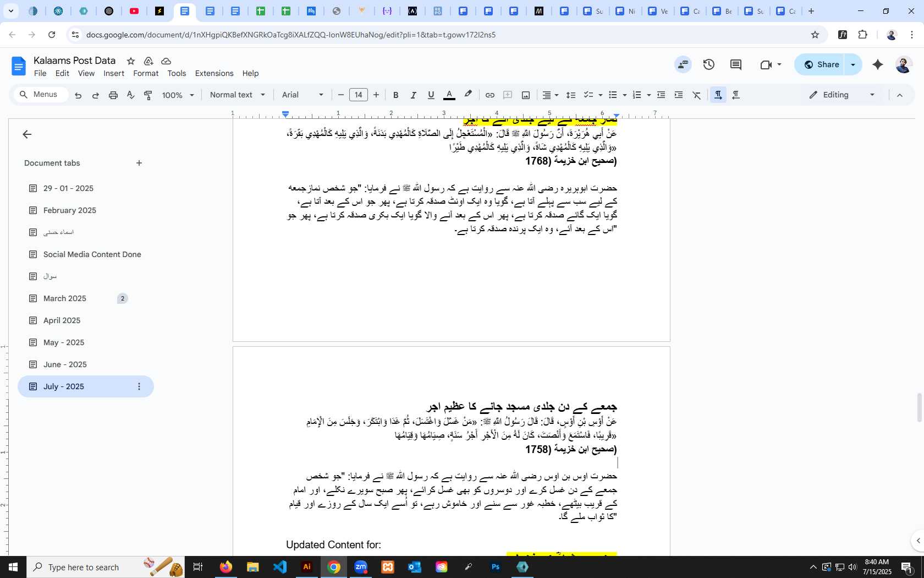The height and width of the screenshot is (578, 924).
Task: Toggle italic formatting
Action: (x=413, y=95)
